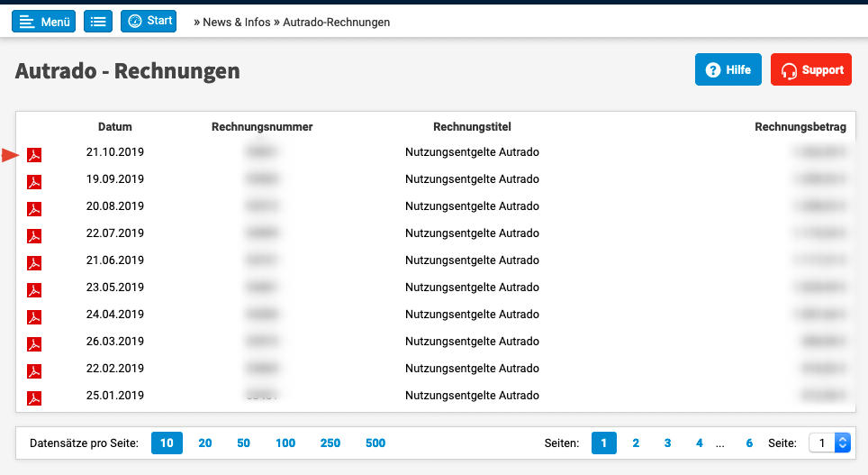Open PDF for invoice dated 23.05.2019
868x475 pixels.
[x=34, y=290]
